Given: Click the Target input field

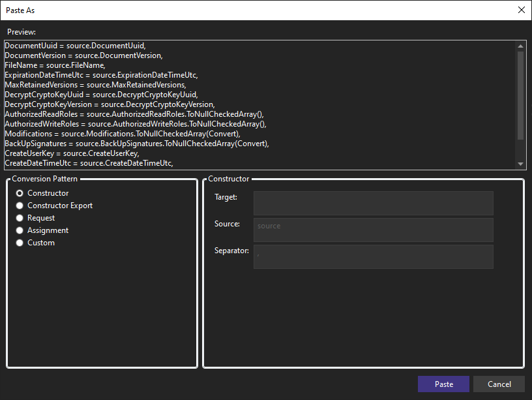Looking at the screenshot, I should tap(373, 203).
